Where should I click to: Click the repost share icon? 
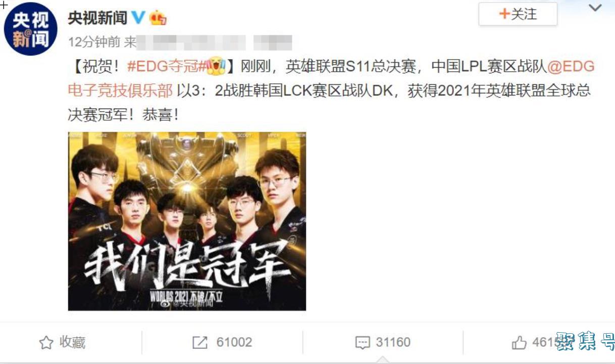click(200, 343)
